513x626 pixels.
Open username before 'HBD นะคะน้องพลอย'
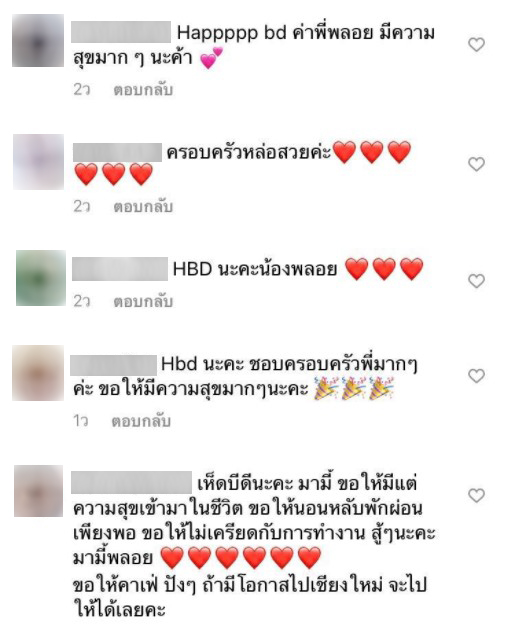[120, 269]
